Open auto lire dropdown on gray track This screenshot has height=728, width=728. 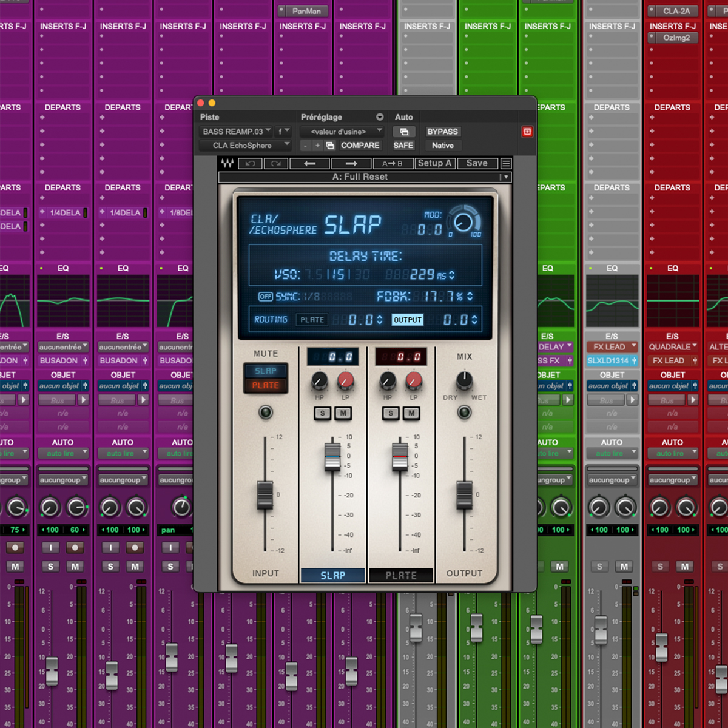click(x=612, y=453)
